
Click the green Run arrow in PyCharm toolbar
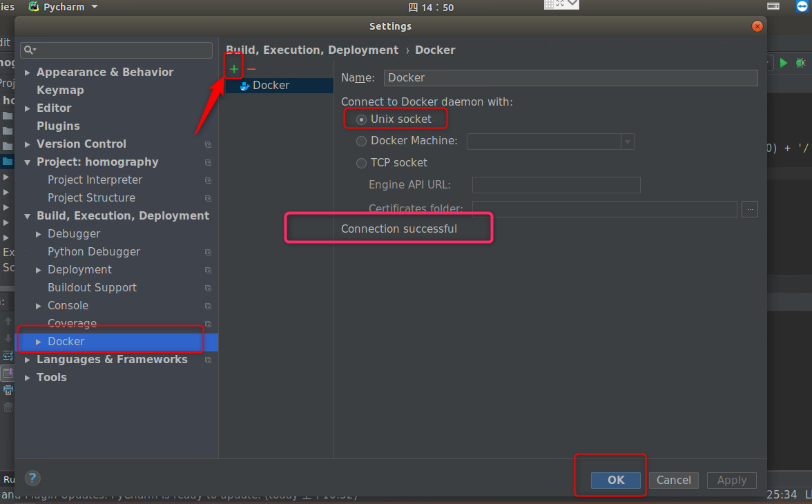click(784, 63)
